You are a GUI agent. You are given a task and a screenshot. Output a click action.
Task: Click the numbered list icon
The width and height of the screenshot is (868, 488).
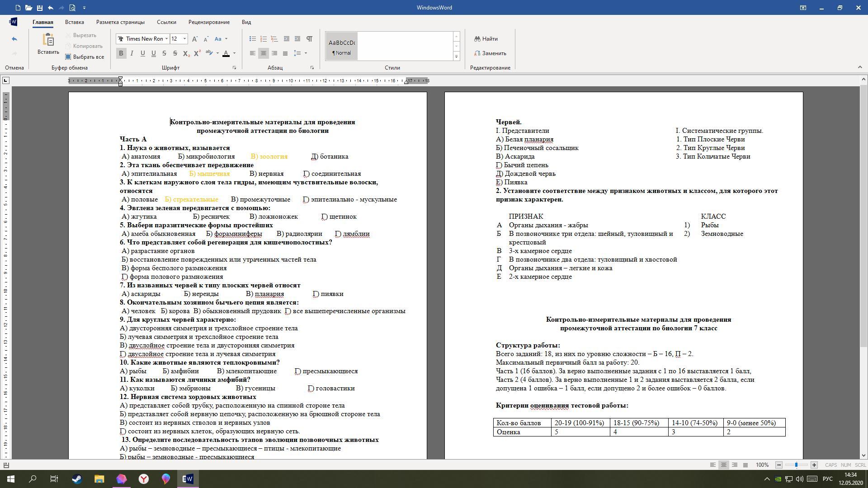(x=264, y=39)
